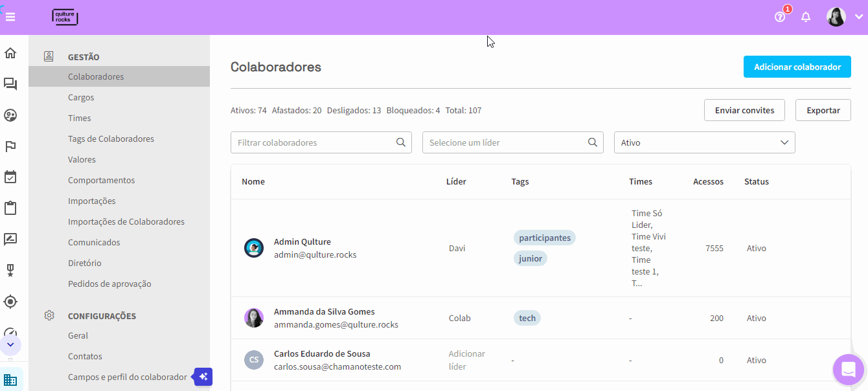The image size is (868, 391).
Task: Click the magnifier icon in Selecione um líder
Action: click(x=593, y=142)
